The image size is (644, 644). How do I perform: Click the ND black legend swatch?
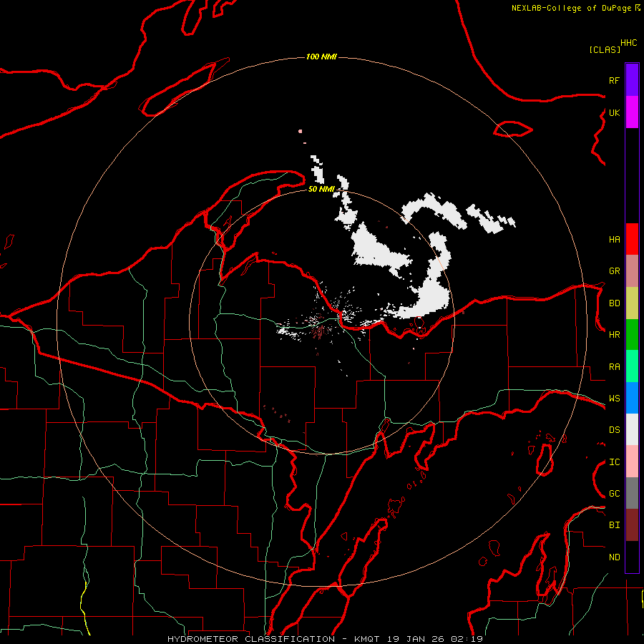point(632,557)
